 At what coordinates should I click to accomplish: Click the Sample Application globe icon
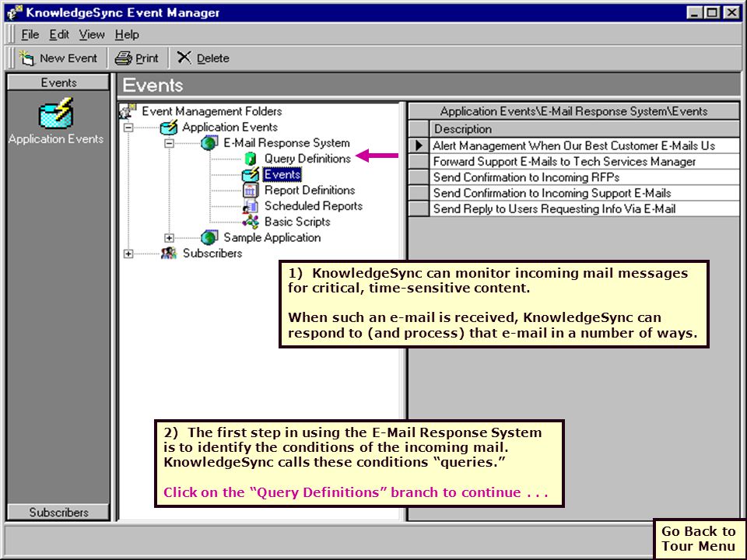tap(209, 237)
